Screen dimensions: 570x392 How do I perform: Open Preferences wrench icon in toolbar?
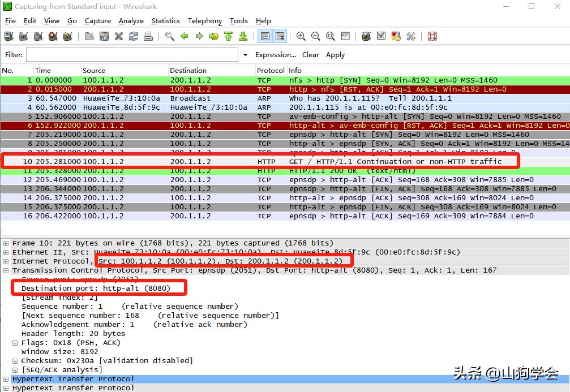411,36
